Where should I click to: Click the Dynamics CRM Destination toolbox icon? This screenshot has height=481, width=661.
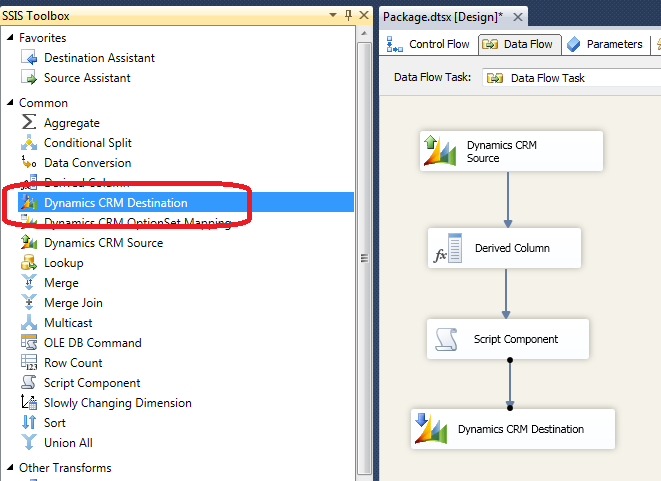(29, 202)
